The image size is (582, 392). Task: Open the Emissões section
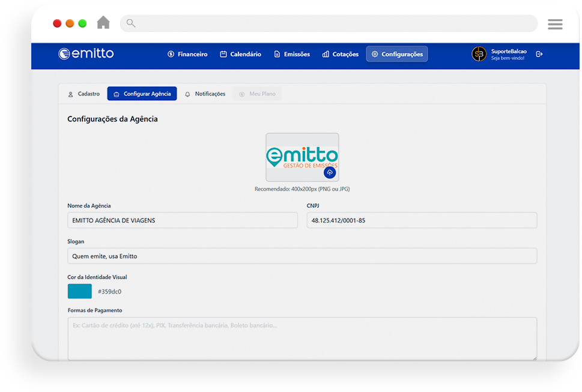(x=292, y=54)
